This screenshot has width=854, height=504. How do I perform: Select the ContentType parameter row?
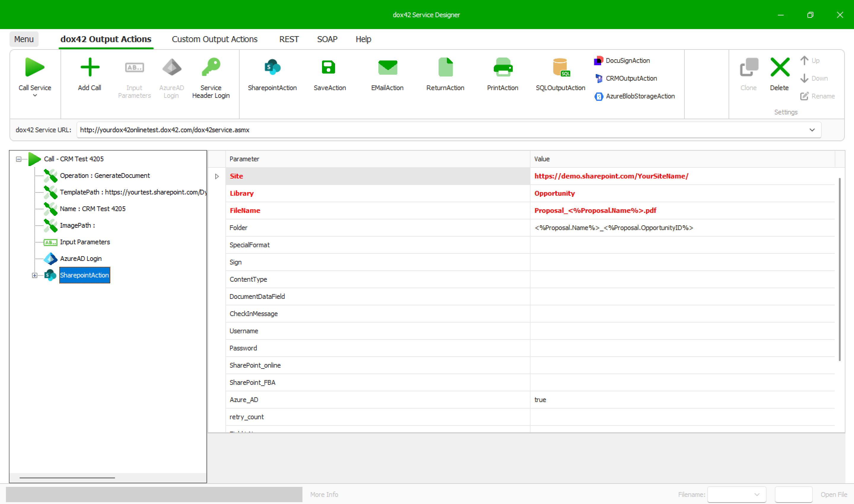click(530, 280)
